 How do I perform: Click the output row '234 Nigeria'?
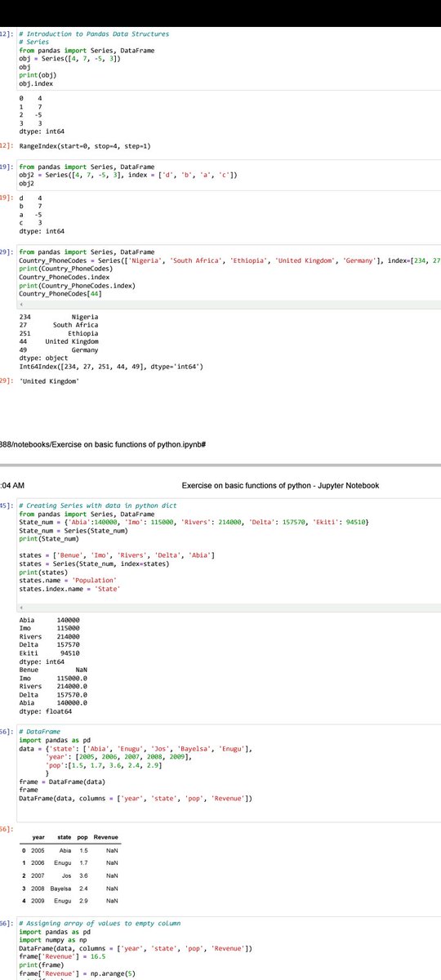(59, 317)
